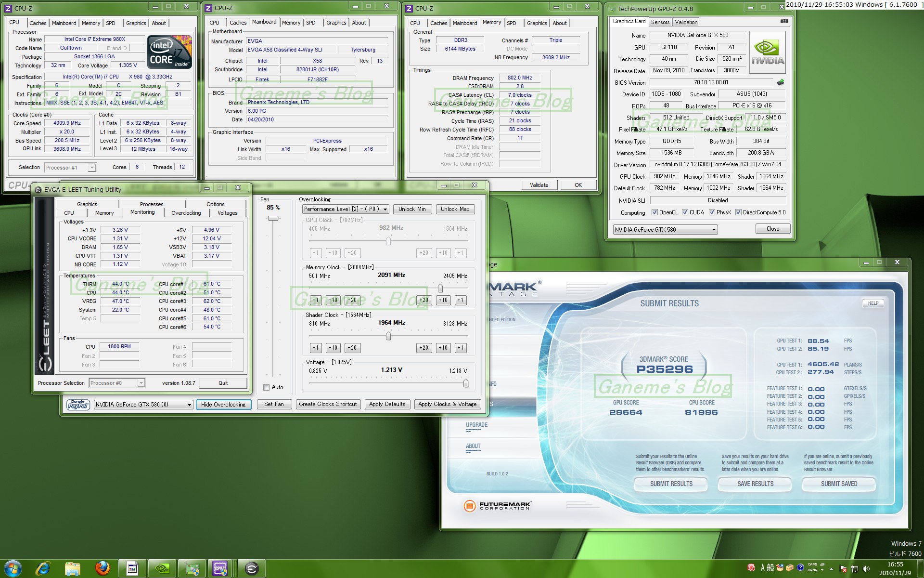Image resolution: width=924 pixels, height=578 pixels.
Task: Open Firefox from the taskbar
Action: pos(102,568)
